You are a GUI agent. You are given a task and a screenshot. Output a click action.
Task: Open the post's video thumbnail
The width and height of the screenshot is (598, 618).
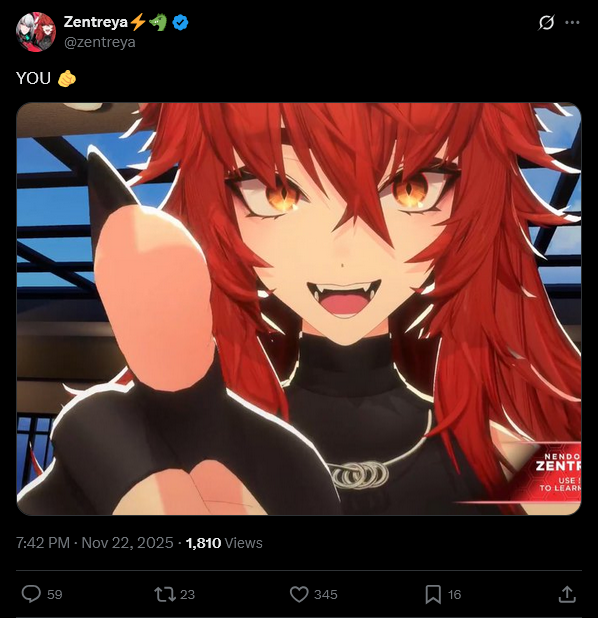click(x=299, y=309)
